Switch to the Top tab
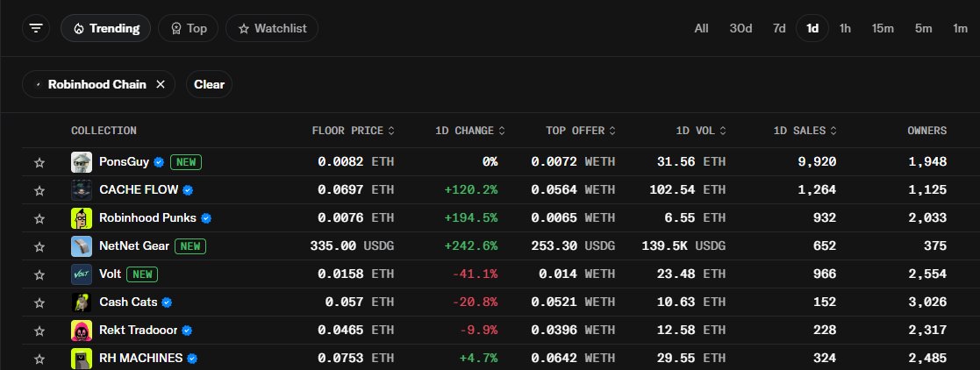This screenshot has width=980, height=370. click(x=188, y=28)
